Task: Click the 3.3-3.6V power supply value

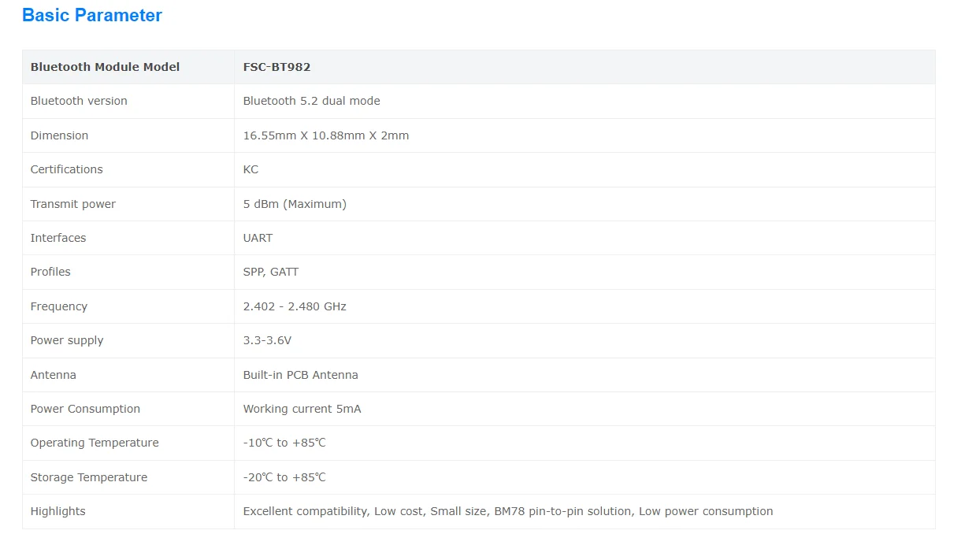Action: pyautogui.click(x=267, y=340)
